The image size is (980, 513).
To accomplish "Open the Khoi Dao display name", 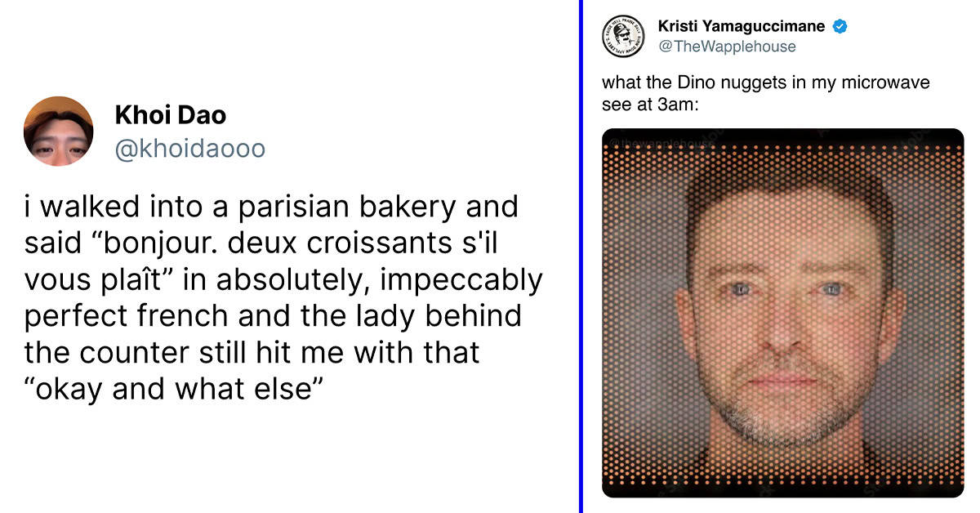I will pyautogui.click(x=171, y=114).
